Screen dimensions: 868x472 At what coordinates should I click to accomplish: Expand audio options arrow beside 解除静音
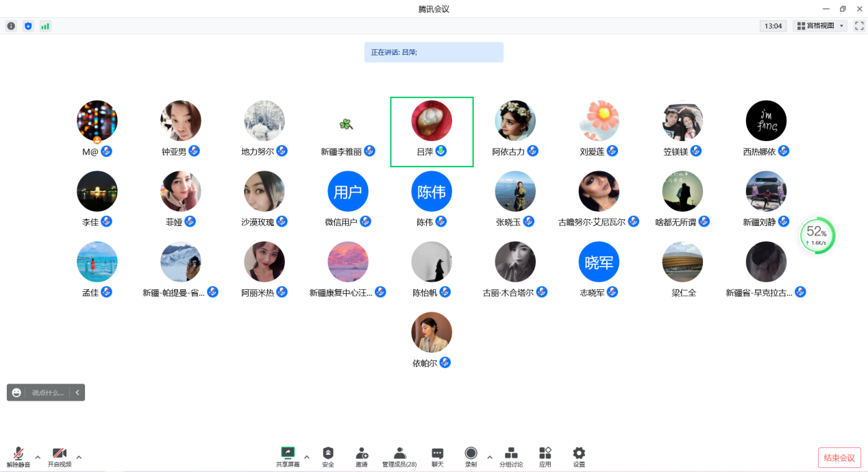[38, 457]
